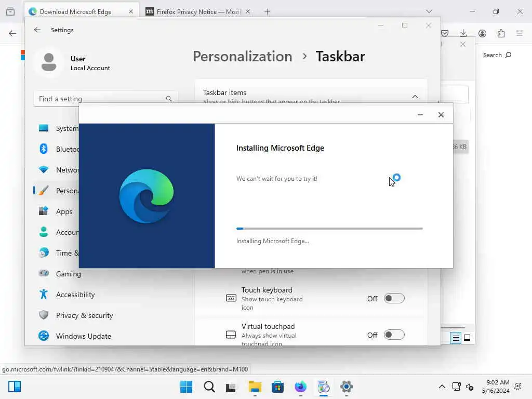Open Task View icon on taskbar
Image resolution: width=532 pixels, height=399 pixels.
[231, 387]
